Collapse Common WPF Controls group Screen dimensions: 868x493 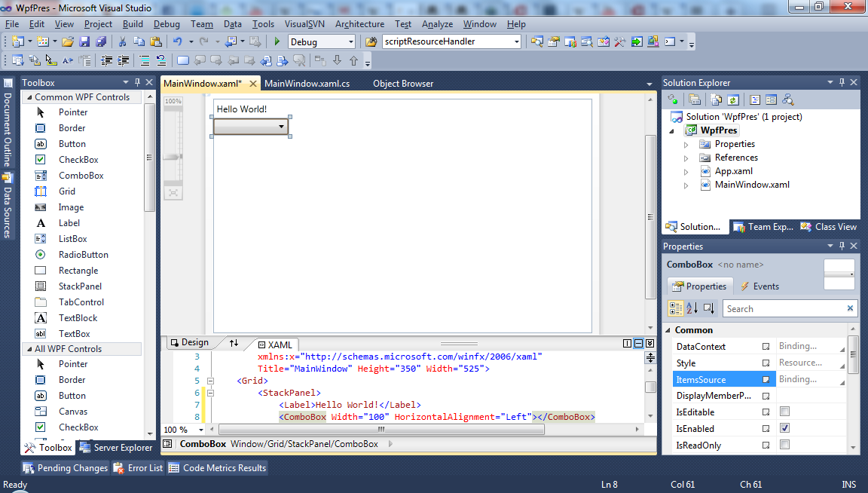tap(29, 97)
